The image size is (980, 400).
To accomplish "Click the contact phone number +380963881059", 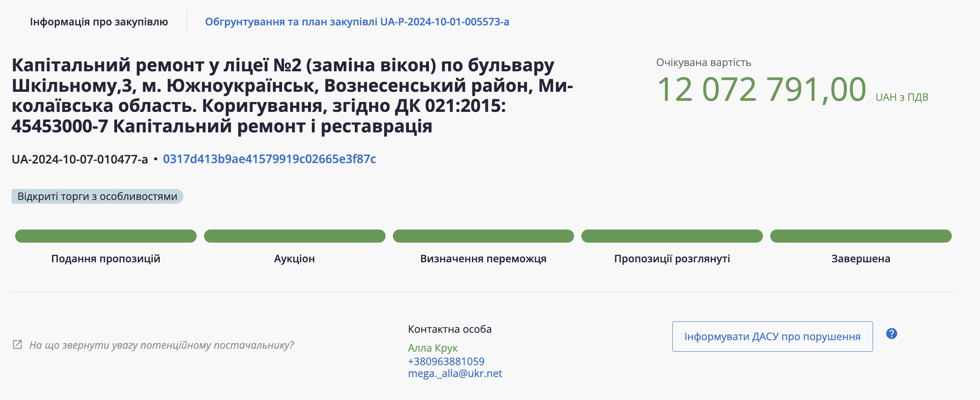I will click(446, 361).
